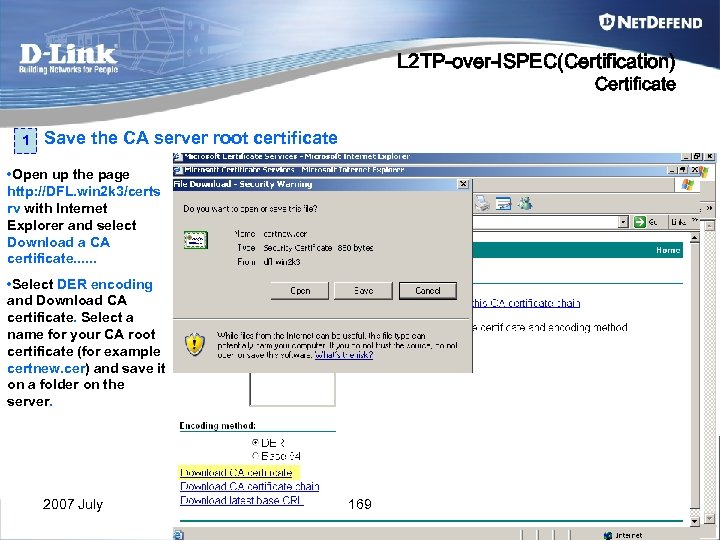Image resolution: width=720 pixels, height=540 pixels.
Task: Click the Links toolbar label
Action: tap(679, 222)
